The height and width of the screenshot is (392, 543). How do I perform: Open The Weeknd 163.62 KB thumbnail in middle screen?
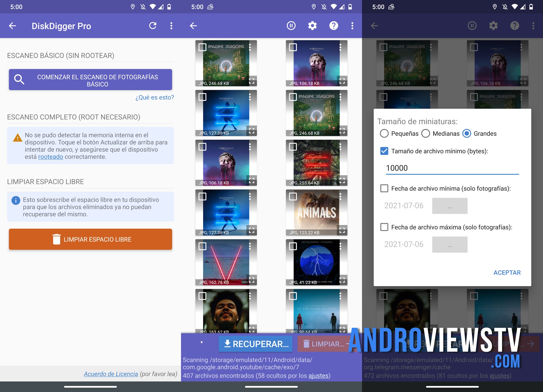(x=226, y=311)
